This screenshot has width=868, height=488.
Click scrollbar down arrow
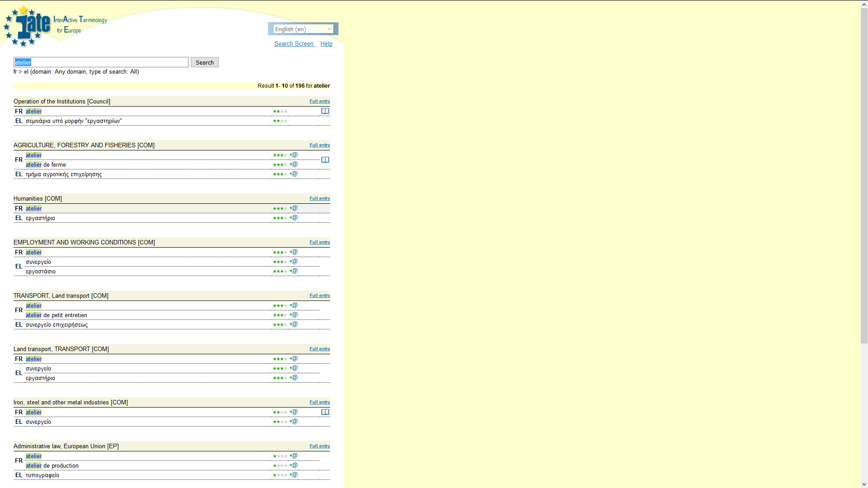[x=864, y=484]
